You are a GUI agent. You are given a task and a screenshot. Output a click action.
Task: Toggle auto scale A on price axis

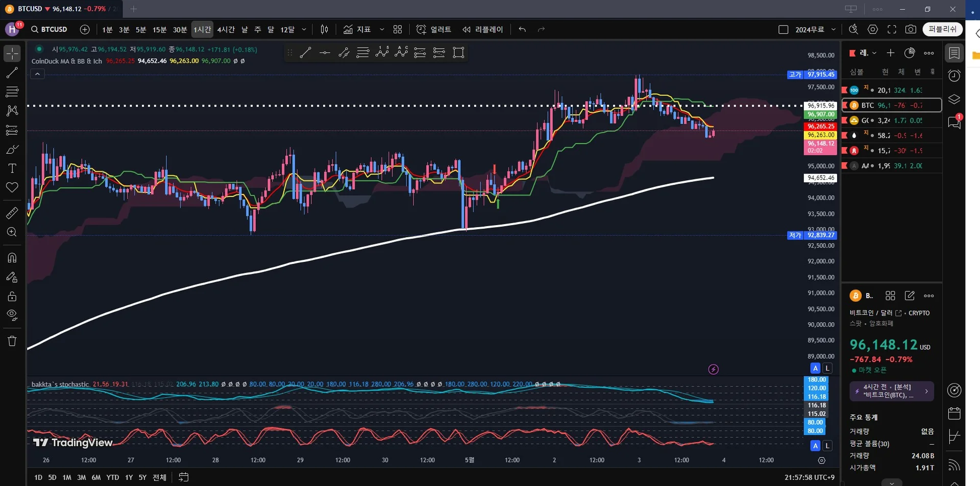[815, 368]
